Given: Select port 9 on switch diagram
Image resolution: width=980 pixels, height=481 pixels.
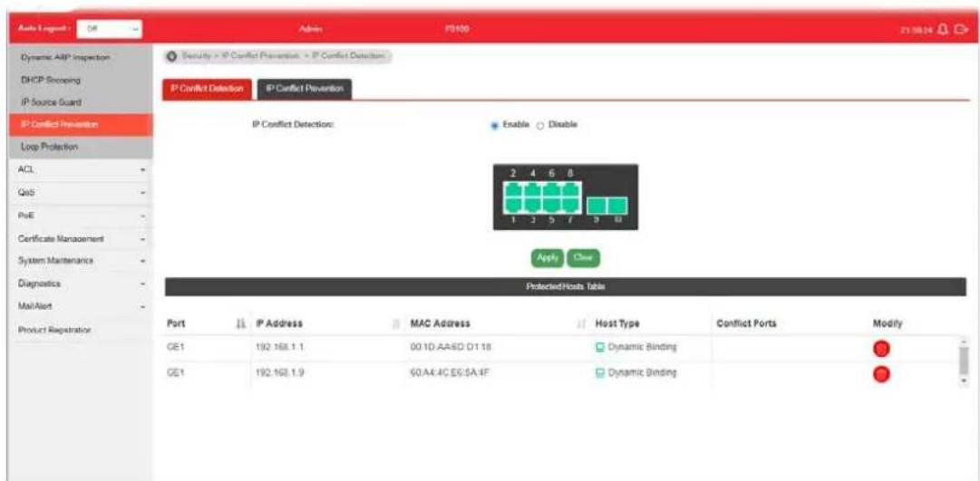Looking at the screenshot, I should coord(596,205).
